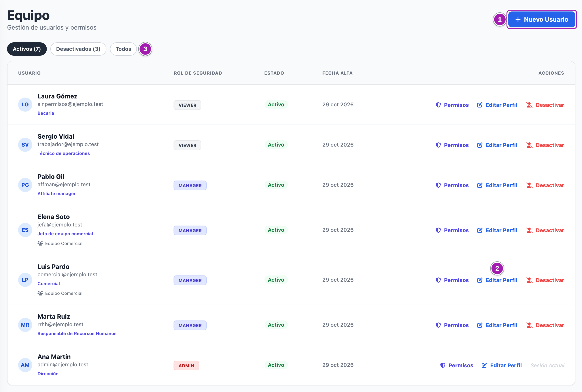Click the ADMIN role badge for Ana Martín
This screenshot has width=582, height=392.
[x=186, y=366]
